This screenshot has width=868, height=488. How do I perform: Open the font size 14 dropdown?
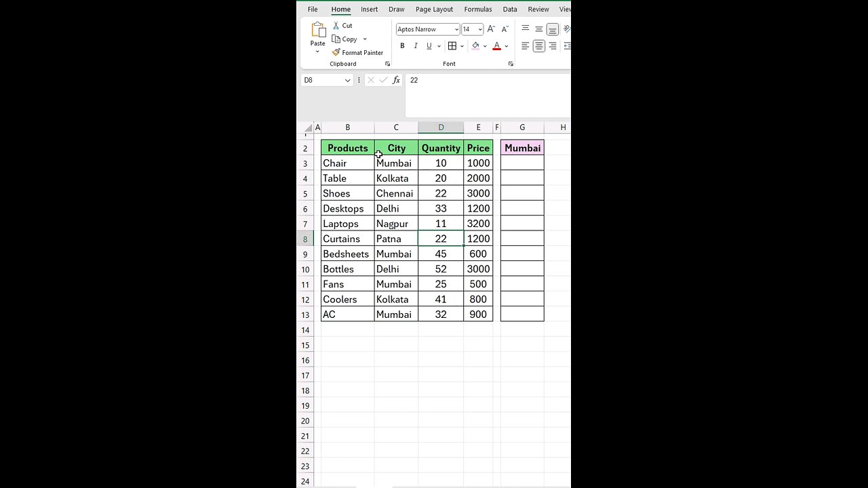tap(480, 29)
